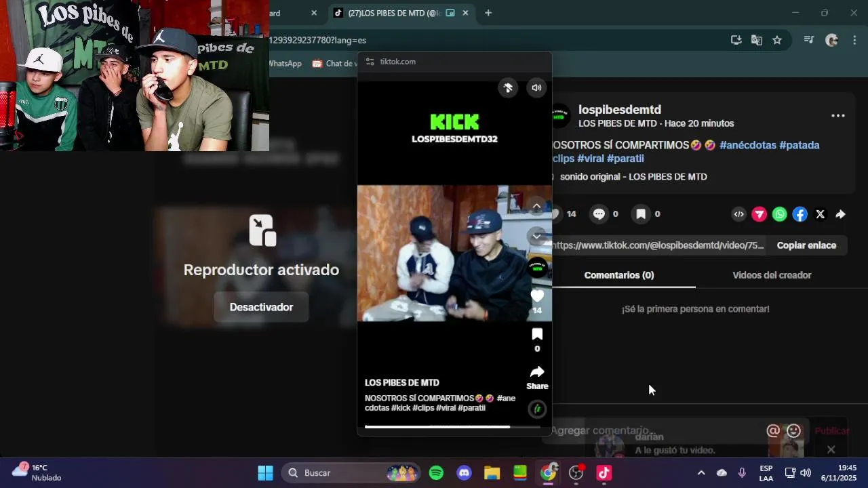Open the 'Chat de v' bookmark
The width and height of the screenshot is (868, 488).
coord(334,63)
